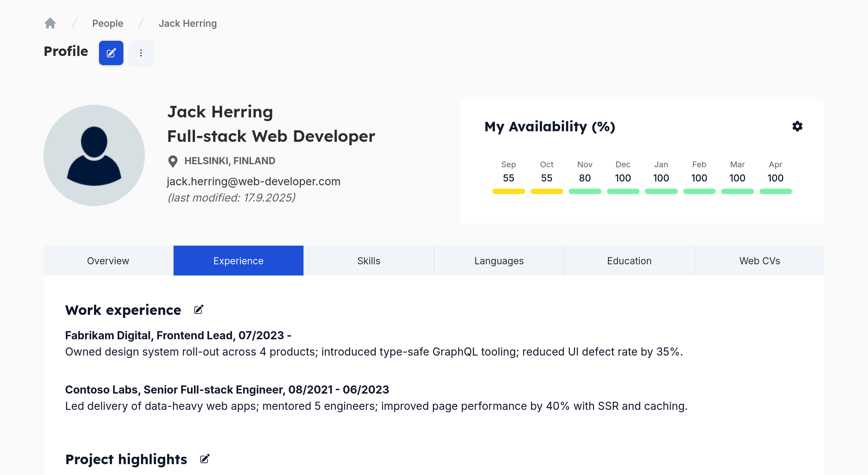Switch to the Languages tab
The height and width of the screenshot is (475, 868).
[499, 261]
